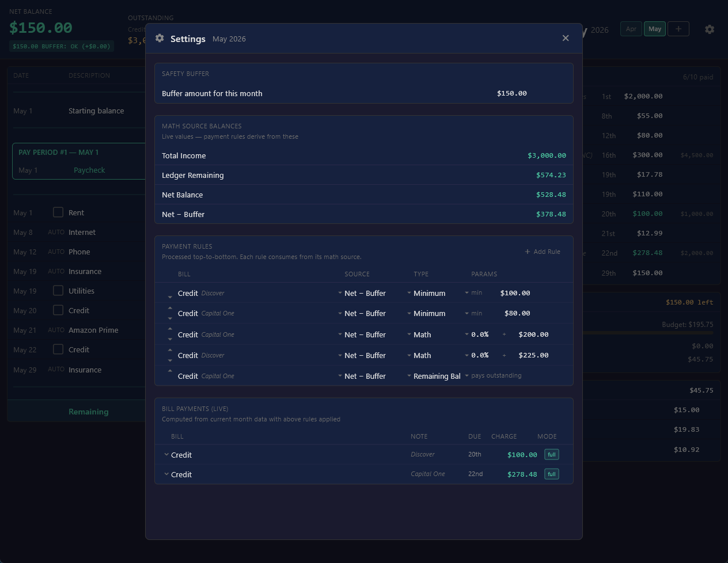This screenshot has height=563, width=728.
Task: Click the Settings gear icon in the dialog title
Action: tap(160, 38)
